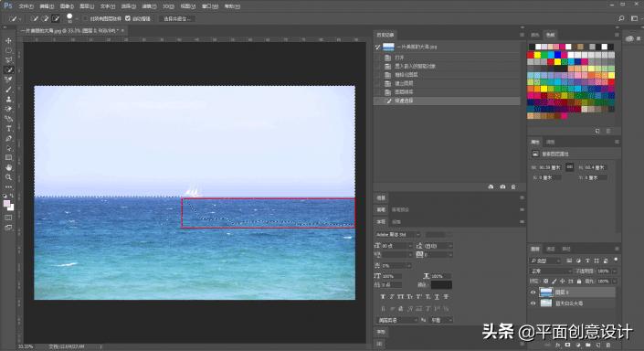
Task: Select the Move tool
Action: tap(8, 41)
